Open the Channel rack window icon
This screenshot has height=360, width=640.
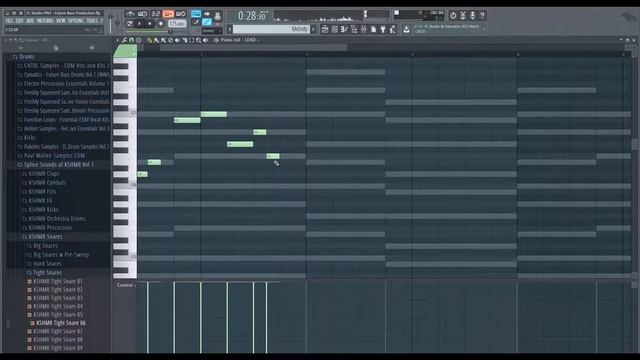(x=335, y=29)
